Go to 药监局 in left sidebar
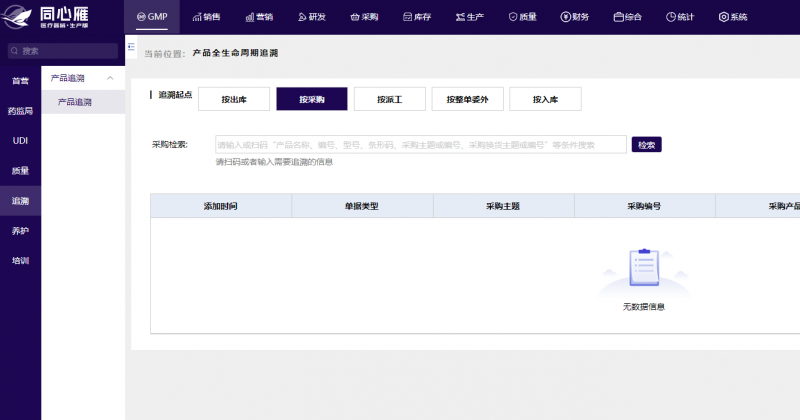 [x=20, y=111]
